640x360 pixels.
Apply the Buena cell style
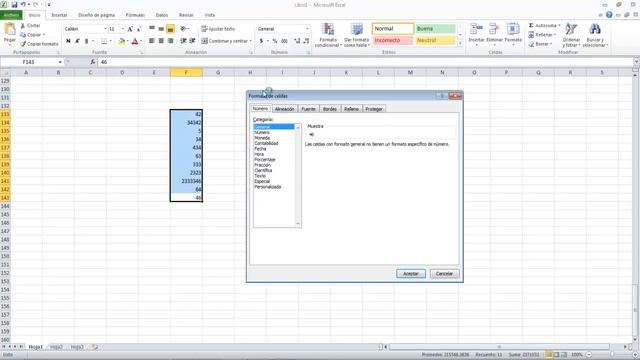[436, 29]
